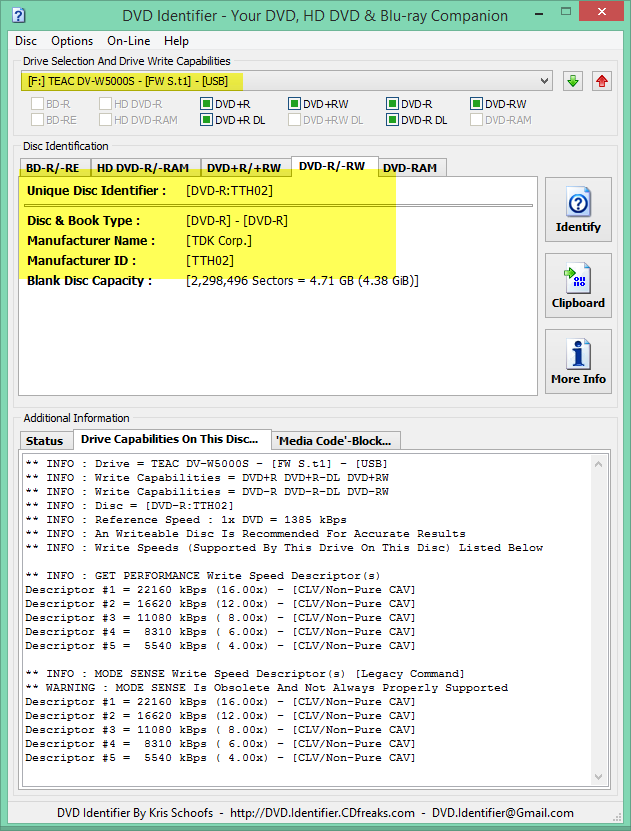Open the 'Media Code'-Block tab
Screen dimensions: 631x831
pyautogui.click(x=334, y=441)
